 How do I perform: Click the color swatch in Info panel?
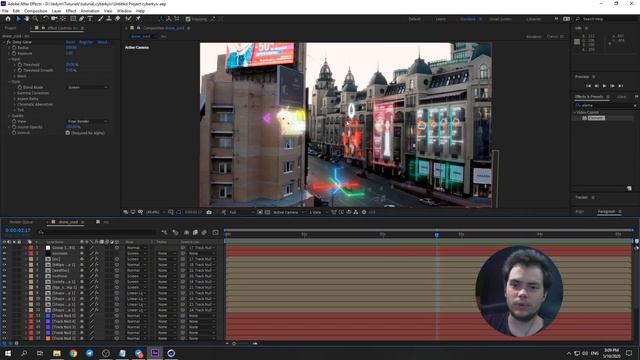point(577,42)
